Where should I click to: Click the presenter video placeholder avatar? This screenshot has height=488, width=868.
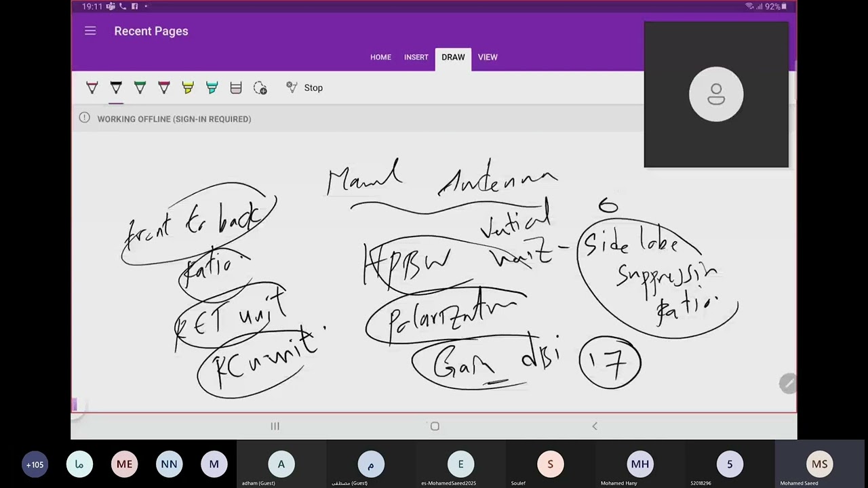tap(716, 94)
